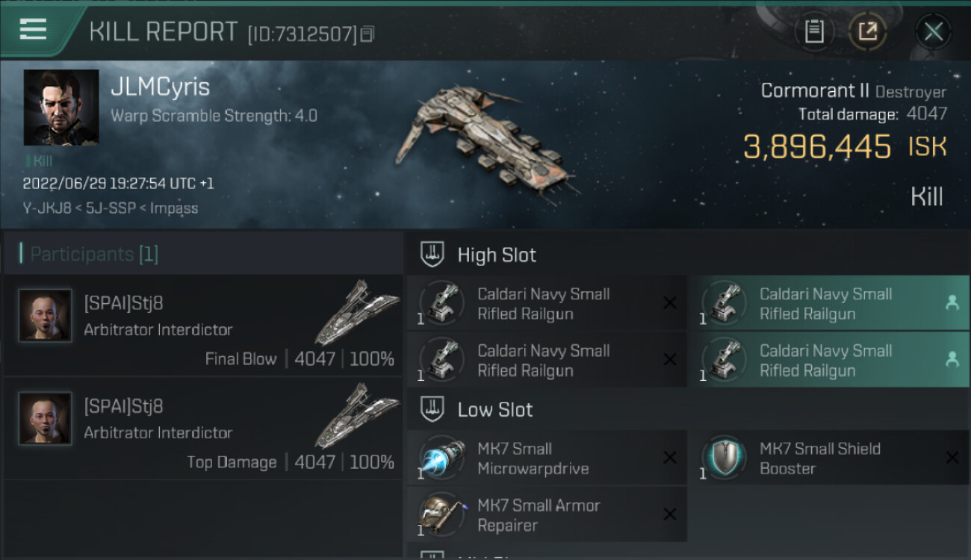The width and height of the screenshot is (971, 560).
Task: Select the MK7 Small Microwarpdrive icon
Action: click(442, 458)
